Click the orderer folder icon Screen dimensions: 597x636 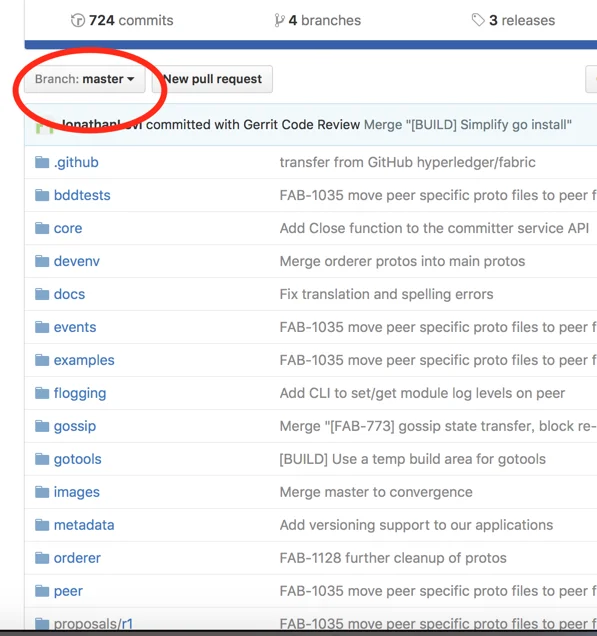point(42,558)
